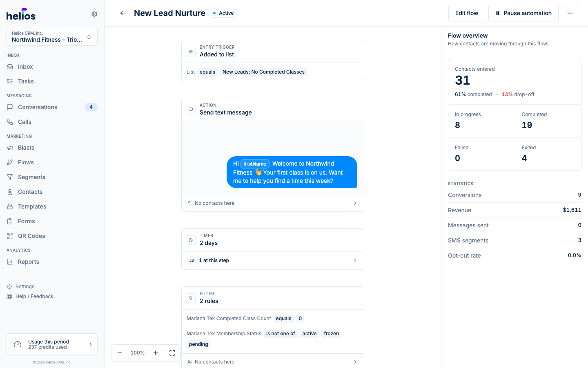
Task: Click the Messages sent statistic row
Action: (x=514, y=225)
